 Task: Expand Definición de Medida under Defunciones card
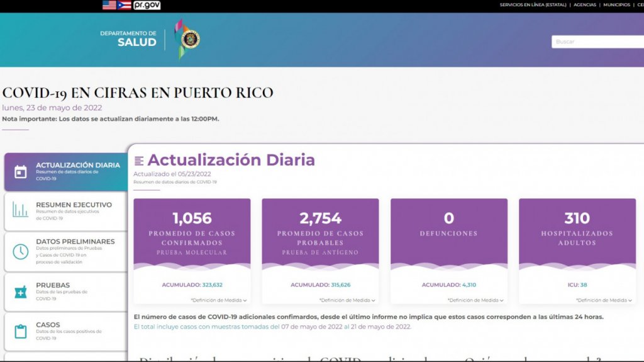(x=475, y=300)
